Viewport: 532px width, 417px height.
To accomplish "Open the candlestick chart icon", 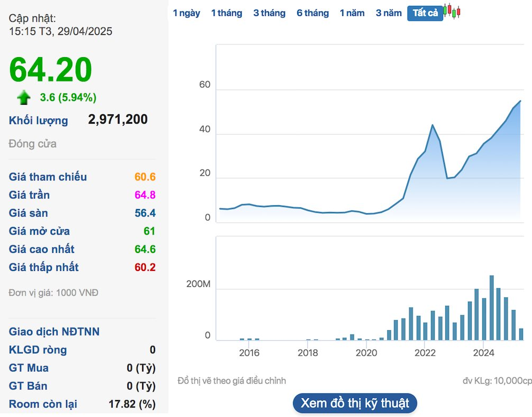I will (x=452, y=12).
